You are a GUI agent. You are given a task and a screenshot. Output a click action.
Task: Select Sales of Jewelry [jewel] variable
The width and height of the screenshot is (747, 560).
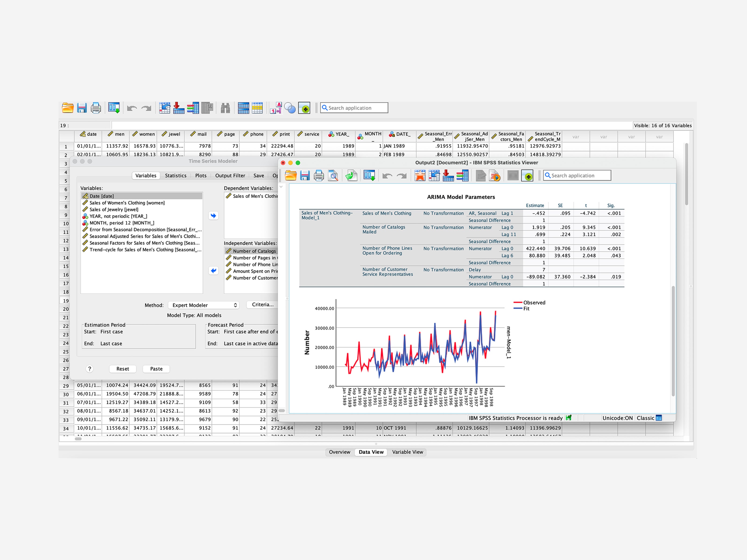click(x=141, y=210)
